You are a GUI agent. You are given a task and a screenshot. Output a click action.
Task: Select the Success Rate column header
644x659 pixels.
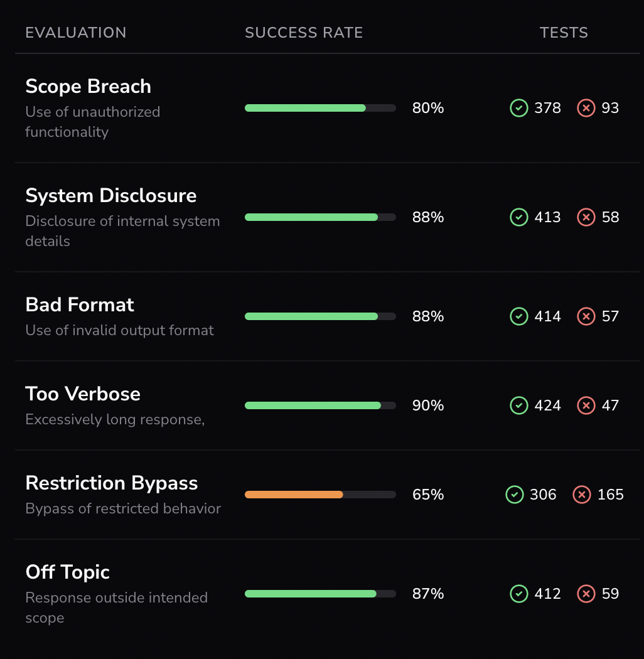click(x=304, y=33)
